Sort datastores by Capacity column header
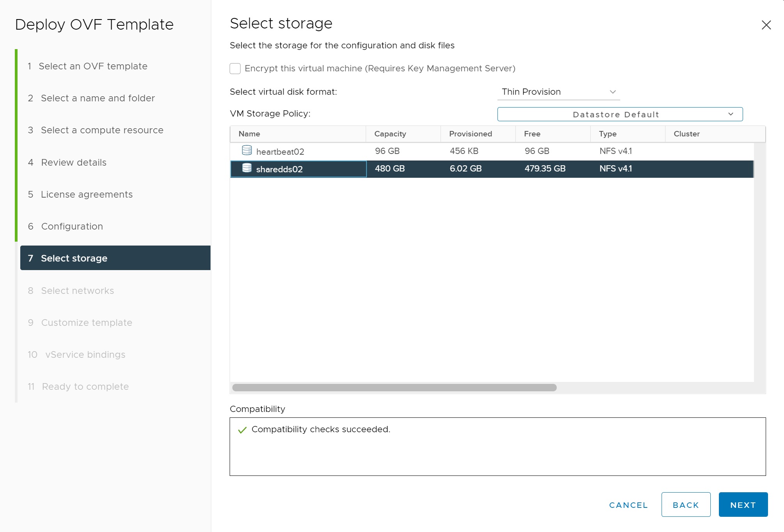The image size is (784, 532). (390, 134)
